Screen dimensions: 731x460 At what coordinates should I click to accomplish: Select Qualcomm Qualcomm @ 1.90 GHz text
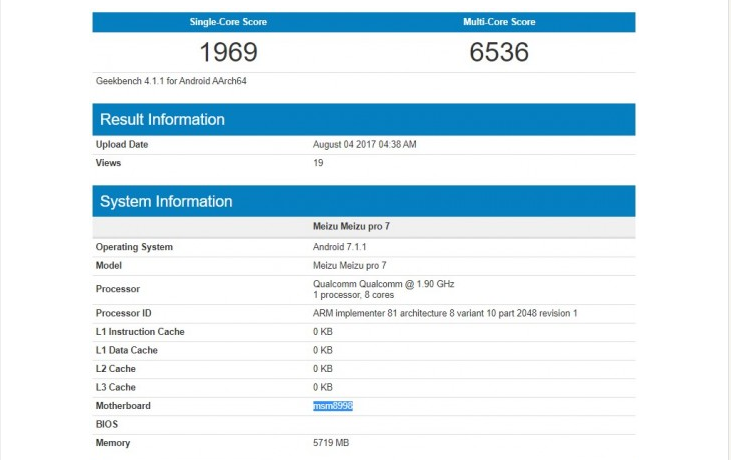click(x=383, y=284)
